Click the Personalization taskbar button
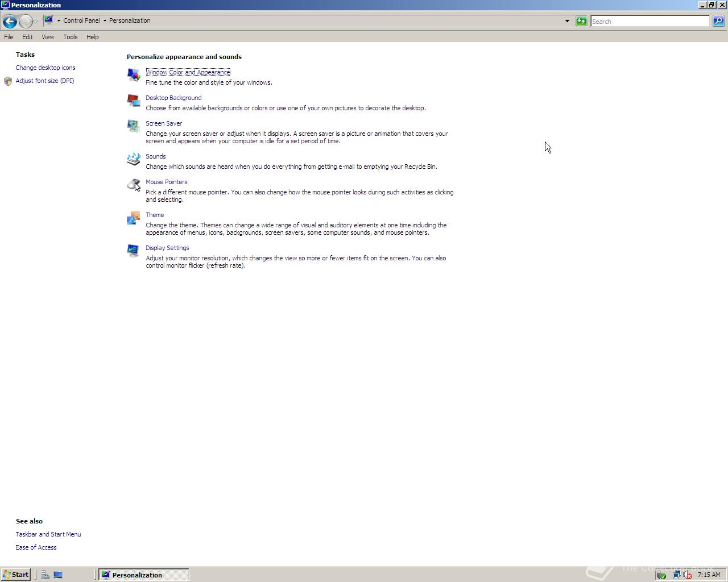 tap(144, 575)
